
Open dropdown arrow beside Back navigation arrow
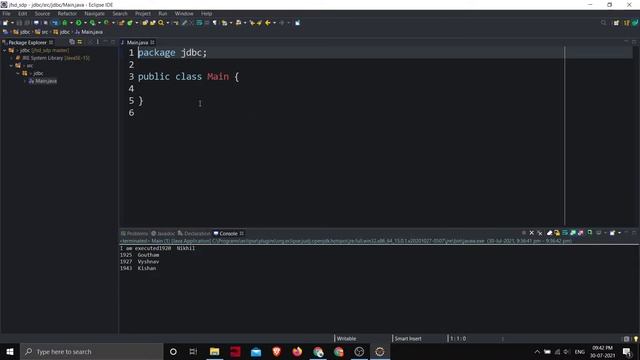274,23
